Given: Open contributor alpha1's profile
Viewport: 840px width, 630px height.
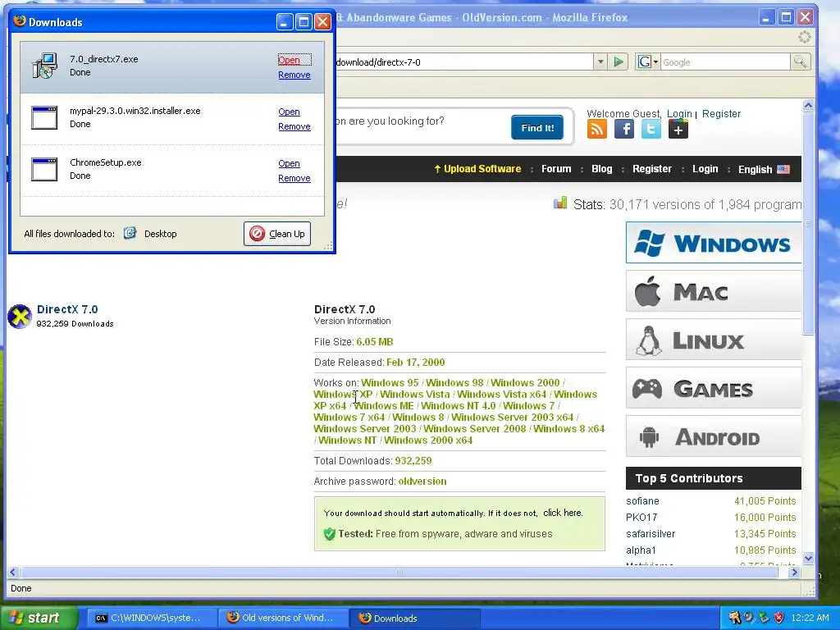Looking at the screenshot, I should pyautogui.click(x=641, y=550).
